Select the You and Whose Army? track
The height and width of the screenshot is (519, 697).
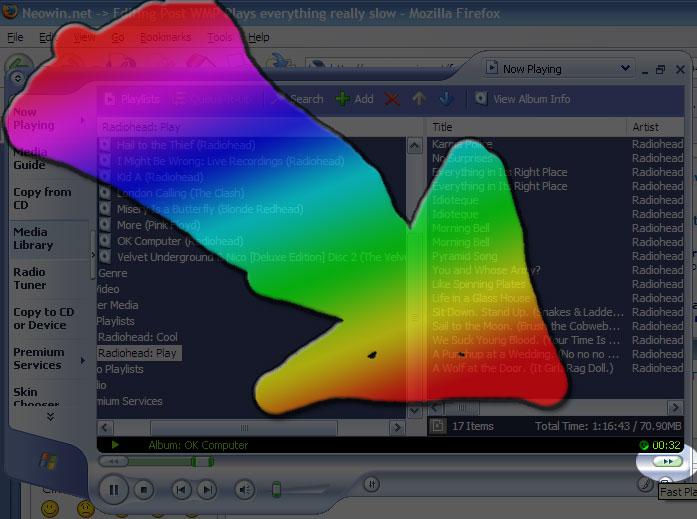click(486, 270)
